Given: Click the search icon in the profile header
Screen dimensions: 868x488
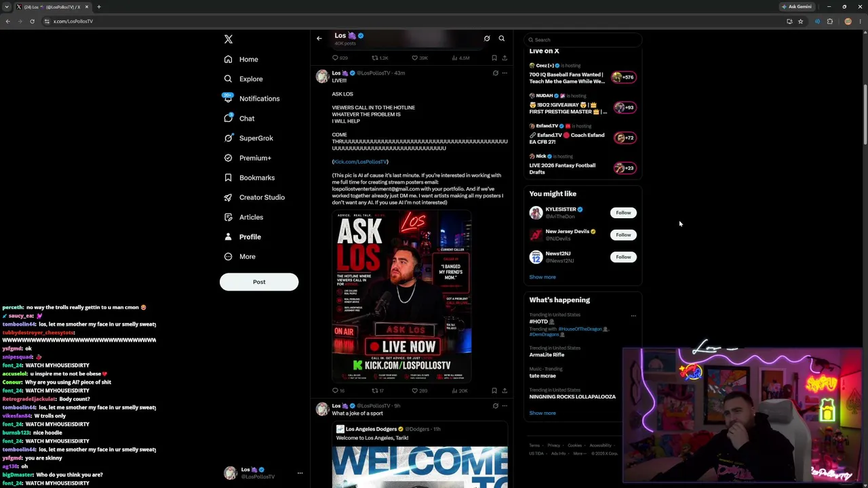Looking at the screenshot, I should pyautogui.click(x=502, y=39).
